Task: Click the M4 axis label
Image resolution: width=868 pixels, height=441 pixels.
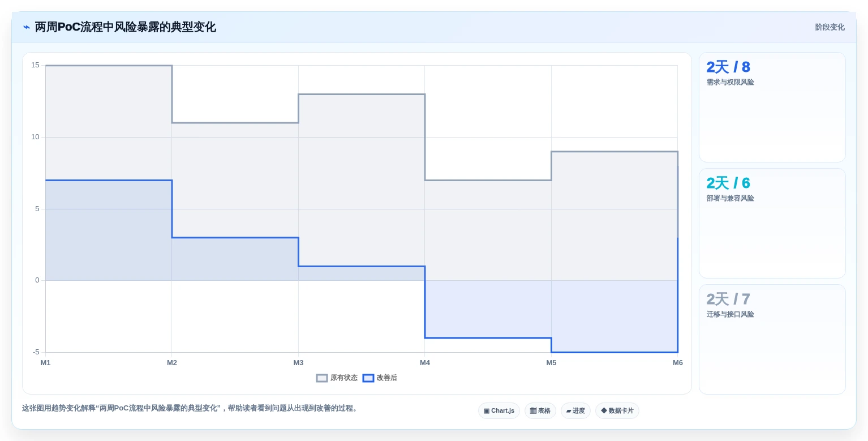Action: tap(425, 363)
